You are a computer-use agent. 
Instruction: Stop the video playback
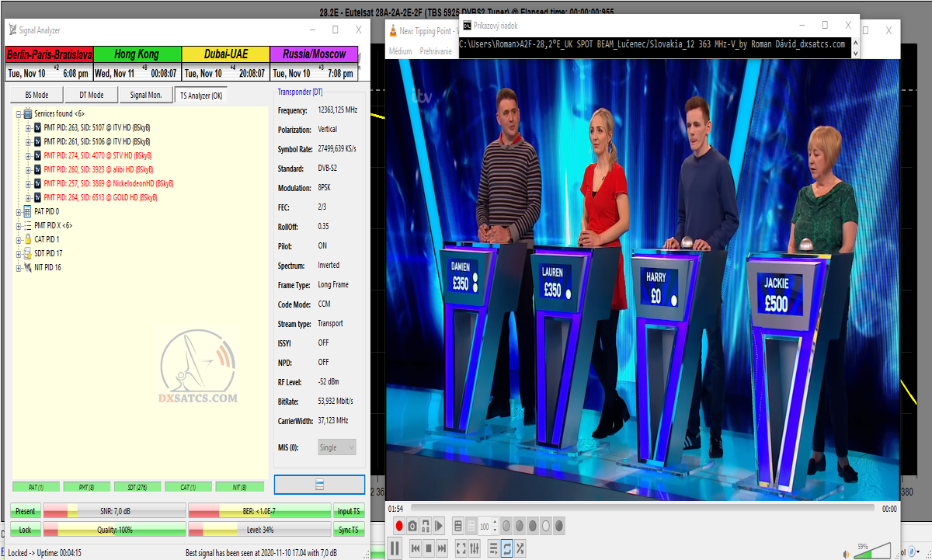428,548
